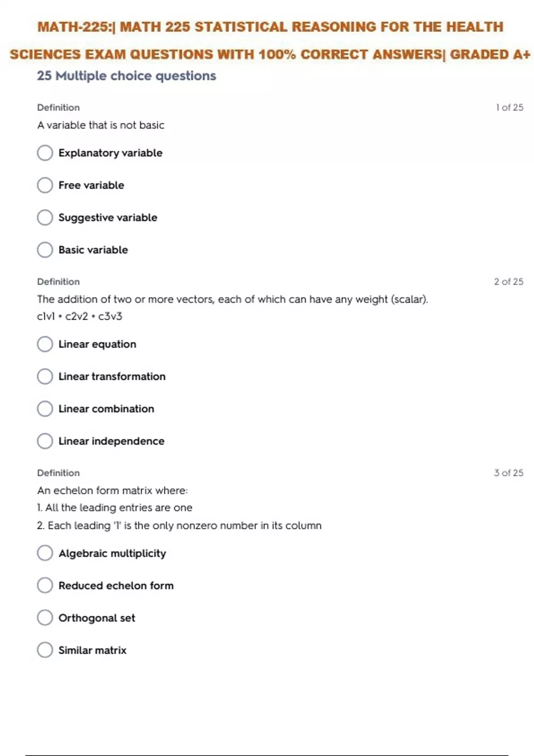Click 'An echelon form matrix where:' text

click(113, 491)
